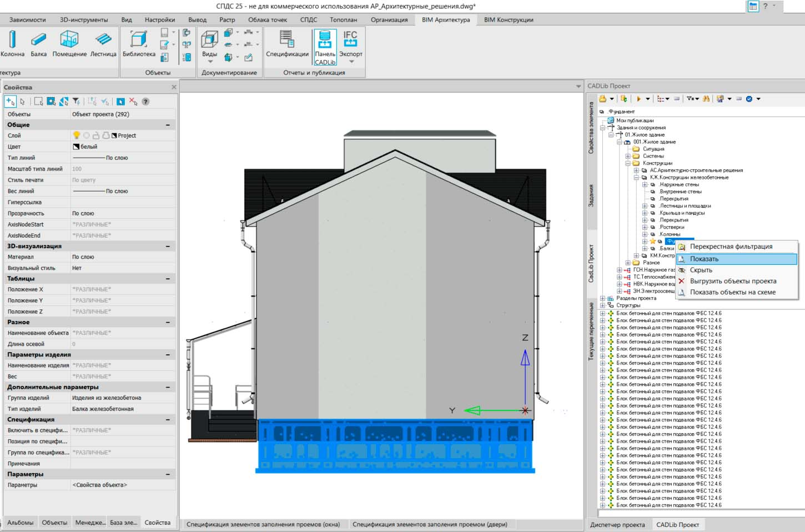The image size is (805, 532).
Task: Toggle the layer lightbulb visibility icon
Action: pos(77,135)
